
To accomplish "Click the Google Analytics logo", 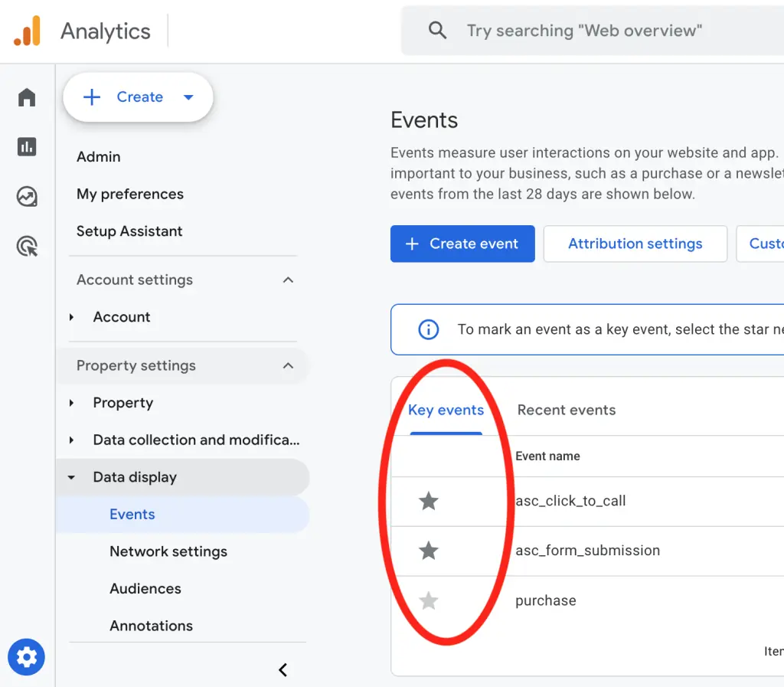I will tap(28, 31).
